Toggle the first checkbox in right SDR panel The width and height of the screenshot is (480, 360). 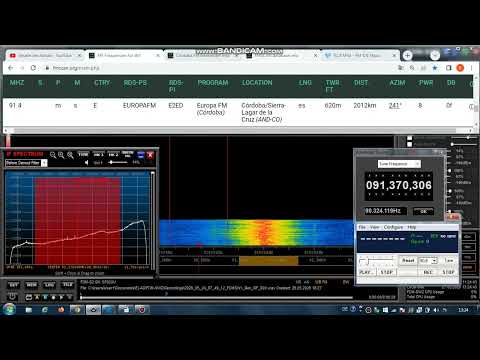coord(410,138)
